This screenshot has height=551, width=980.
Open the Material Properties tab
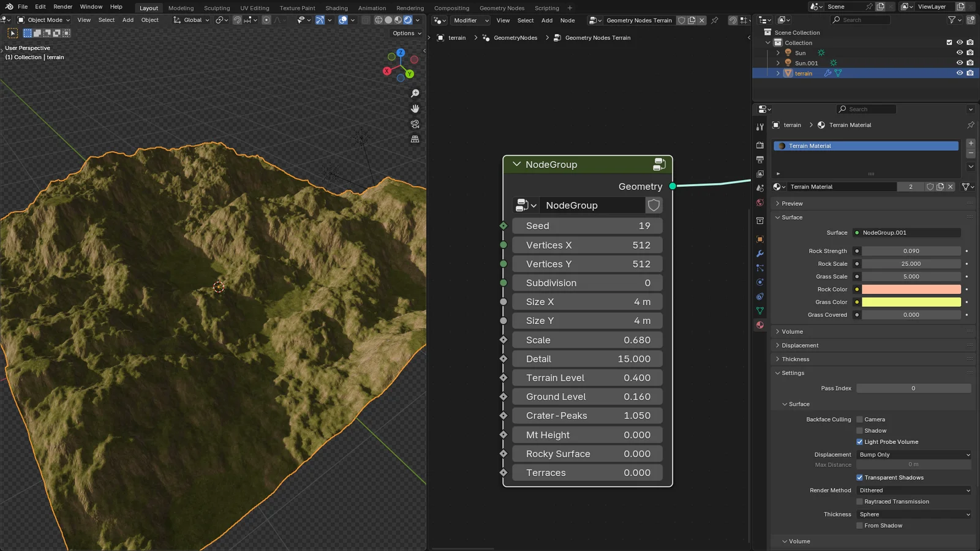[759, 324]
